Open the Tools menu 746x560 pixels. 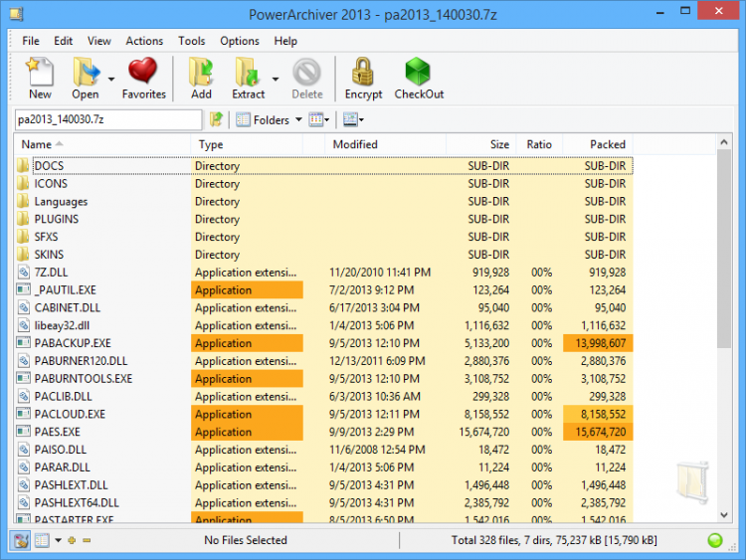click(191, 41)
